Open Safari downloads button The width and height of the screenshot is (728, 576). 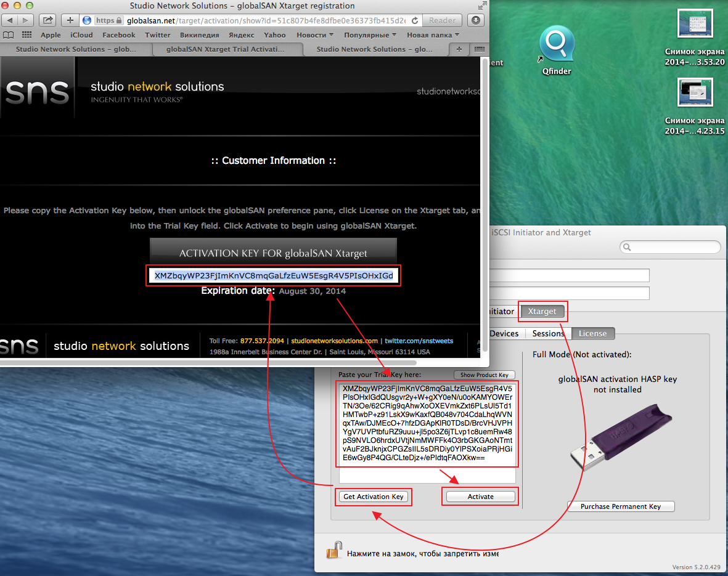click(x=476, y=20)
